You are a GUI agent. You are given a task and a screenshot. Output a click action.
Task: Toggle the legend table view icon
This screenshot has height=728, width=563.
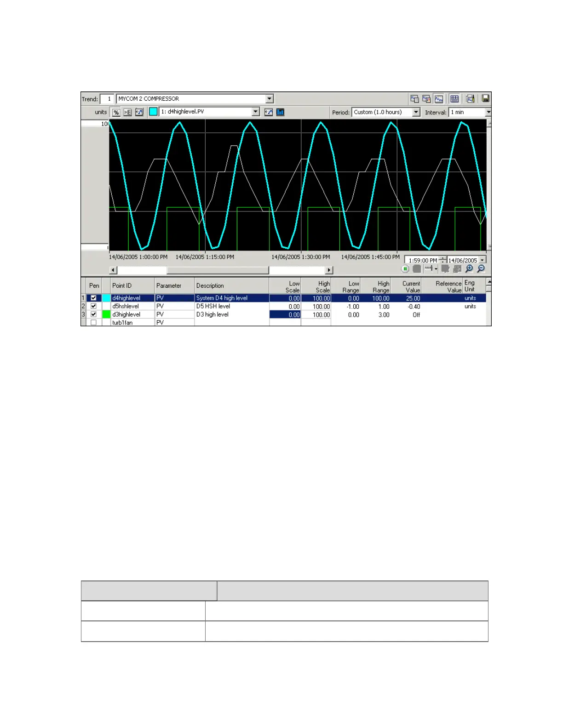click(x=454, y=99)
